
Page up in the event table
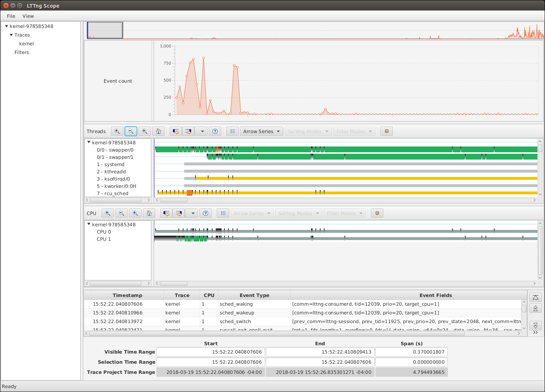[x=536, y=308]
